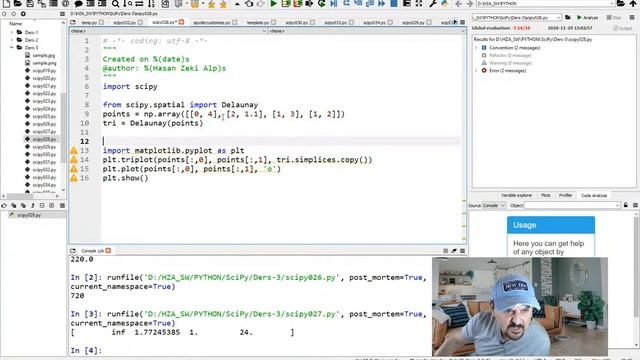Click the console clear pencil icon

(x=453, y=251)
